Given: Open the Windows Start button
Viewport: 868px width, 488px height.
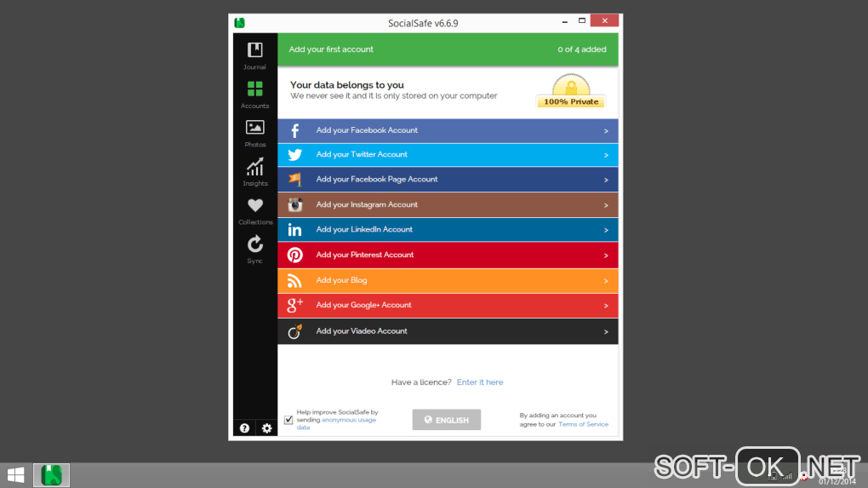Looking at the screenshot, I should click(x=15, y=475).
